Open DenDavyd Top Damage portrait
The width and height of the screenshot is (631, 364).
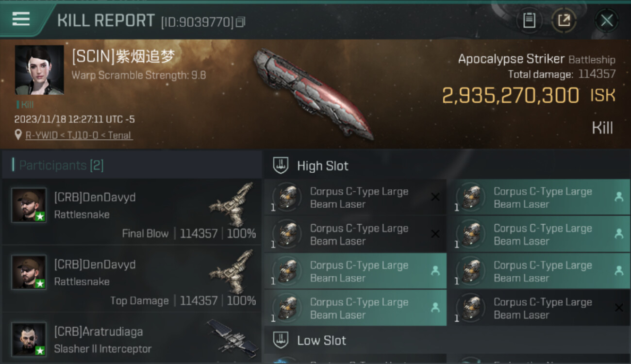point(29,272)
